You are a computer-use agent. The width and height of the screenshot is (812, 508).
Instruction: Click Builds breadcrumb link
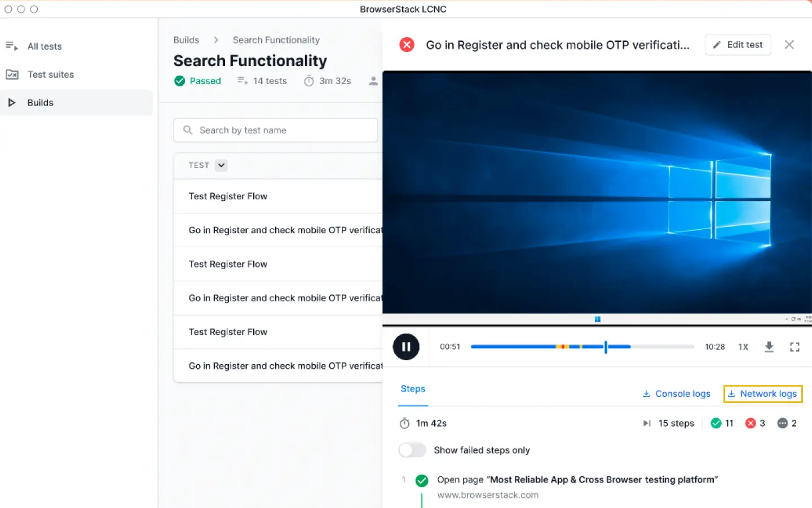tap(186, 40)
